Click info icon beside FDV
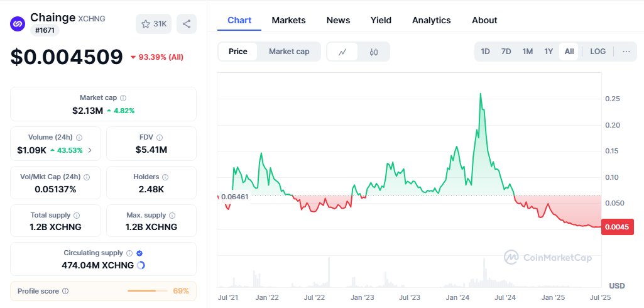The width and height of the screenshot is (644, 308). click(160, 137)
